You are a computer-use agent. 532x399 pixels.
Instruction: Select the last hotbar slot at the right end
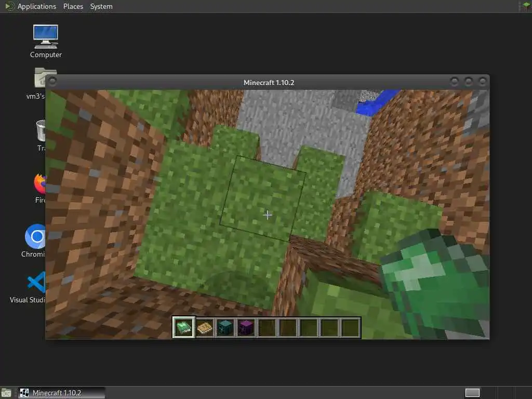pos(351,328)
